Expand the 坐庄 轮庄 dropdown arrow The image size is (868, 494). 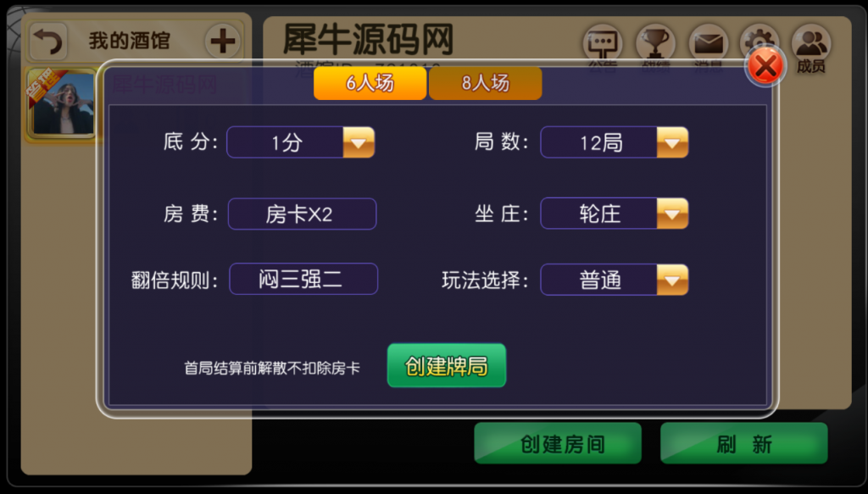click(x=672, y=214)
